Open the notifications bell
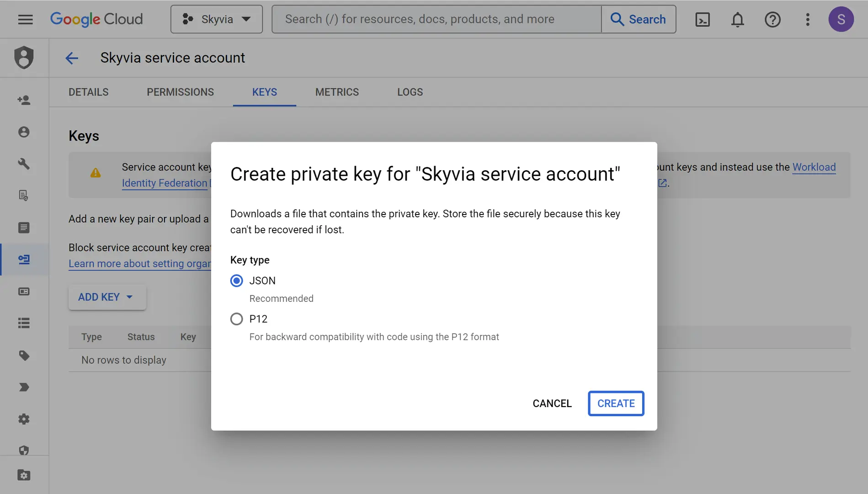Image resolution: width=868 pixels, height=494 pixels. pos(737,20)
